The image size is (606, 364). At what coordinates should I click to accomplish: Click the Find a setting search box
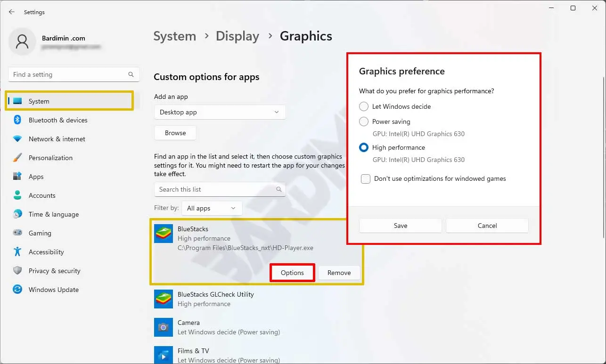tap(68, 74)
